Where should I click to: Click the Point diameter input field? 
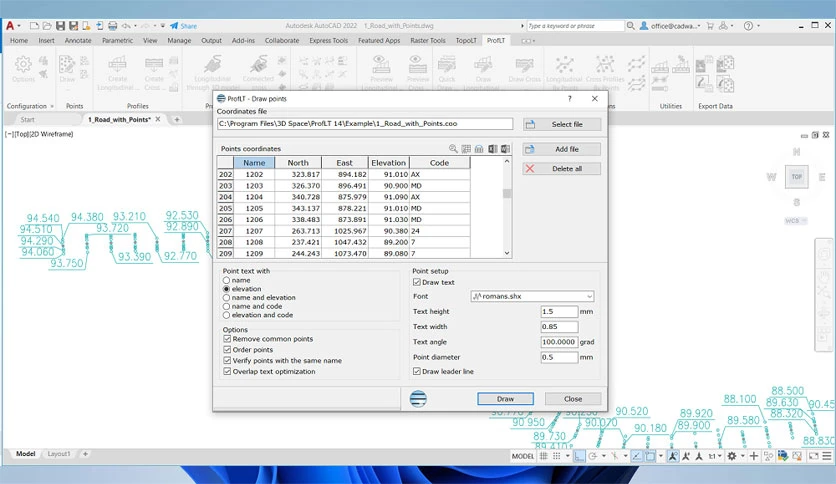click(559, 357)
